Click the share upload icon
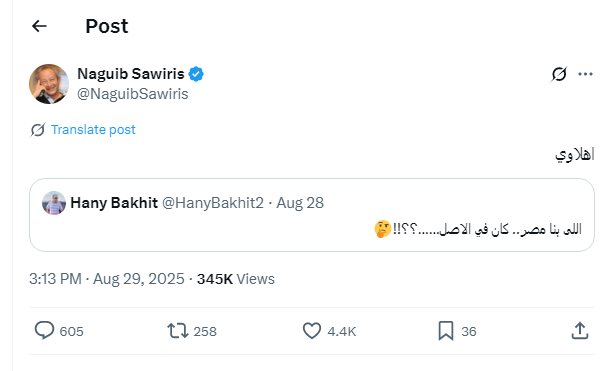Screen dimensions: 608x371 [x=580, y=331]
